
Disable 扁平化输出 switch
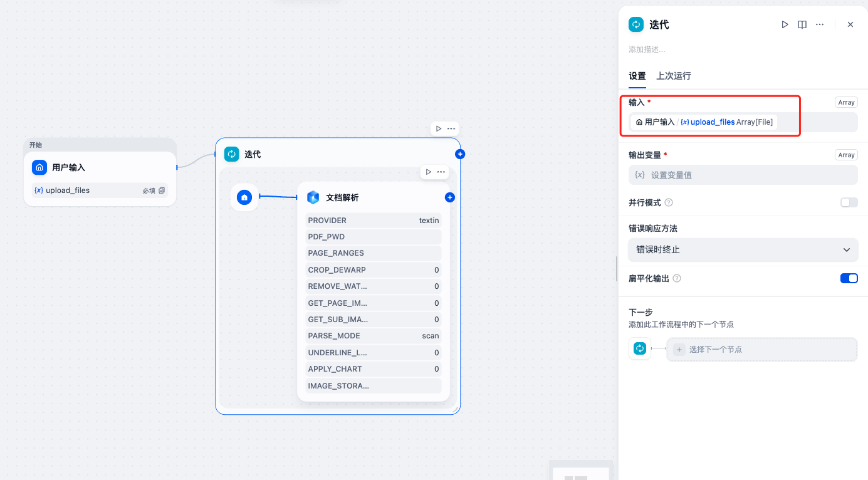pos(849,278)
